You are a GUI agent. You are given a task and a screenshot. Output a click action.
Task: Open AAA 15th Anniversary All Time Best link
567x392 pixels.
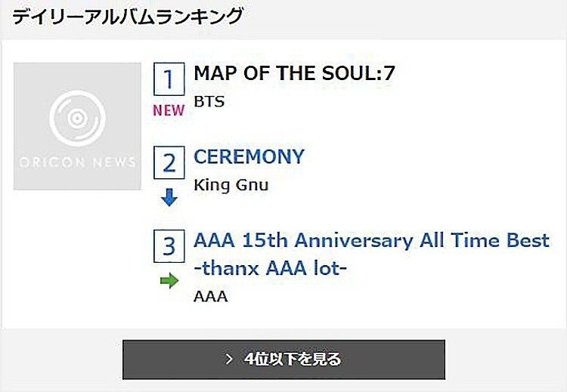pyautogui.click(x=371, y=240)
